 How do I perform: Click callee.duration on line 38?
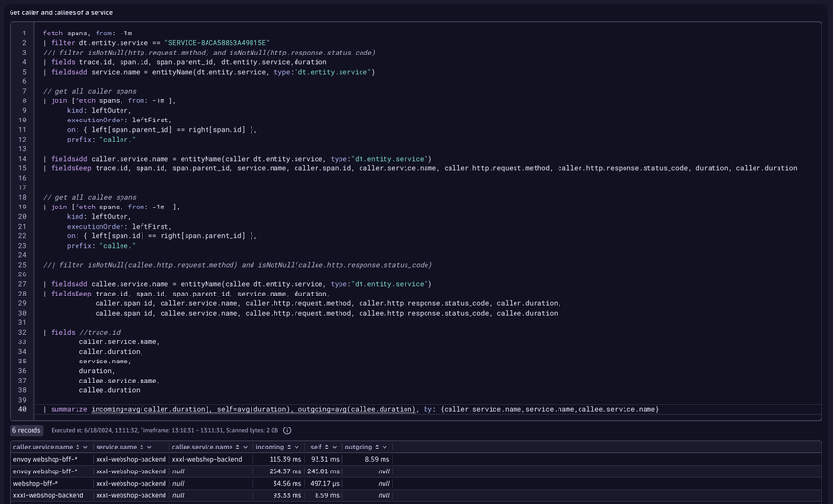[x=109, y=390]
